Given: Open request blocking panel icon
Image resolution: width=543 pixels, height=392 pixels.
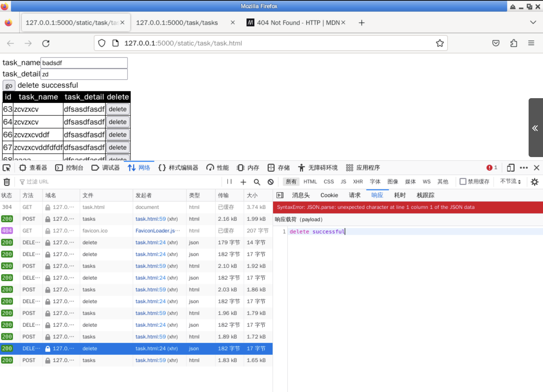Looking at the screenshot, I should pyautogui.click(x=271, y=182).
